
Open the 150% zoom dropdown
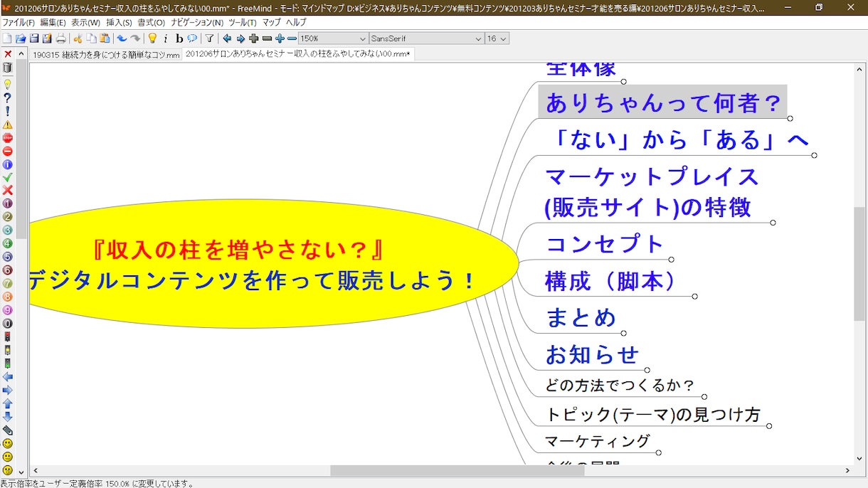coord(333,38)
